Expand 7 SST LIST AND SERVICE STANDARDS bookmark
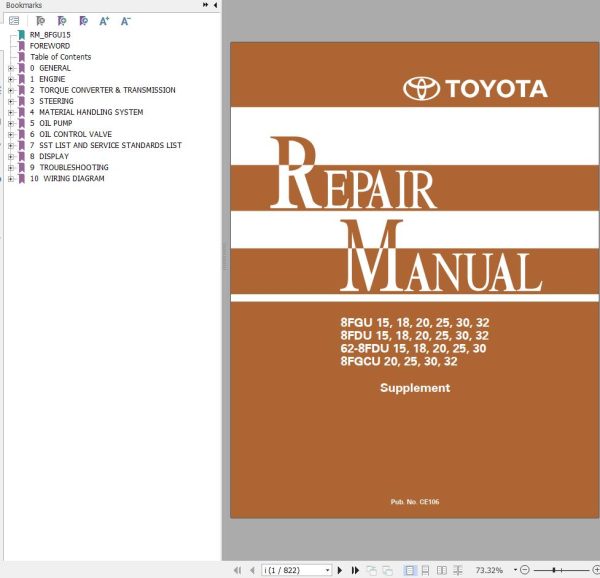Image resolution: width=600 pixels, height=578 pixels. [x=11, y=146]
